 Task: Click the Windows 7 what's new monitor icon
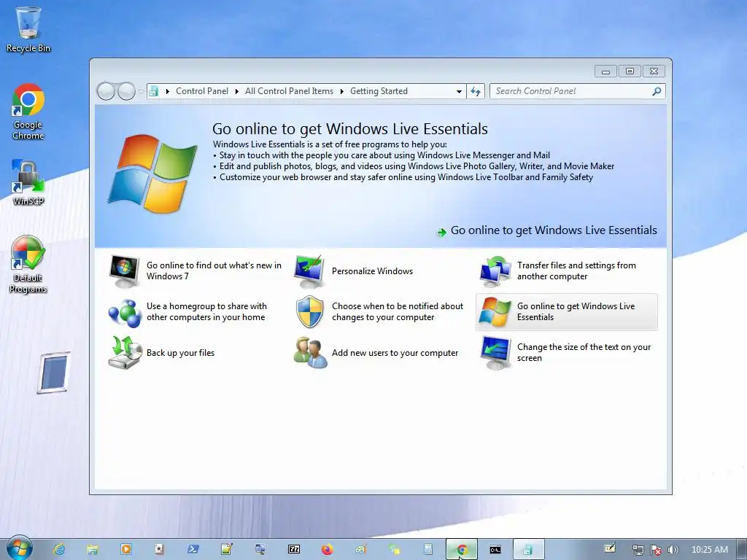pyautogui.click(x=124, y=271)
